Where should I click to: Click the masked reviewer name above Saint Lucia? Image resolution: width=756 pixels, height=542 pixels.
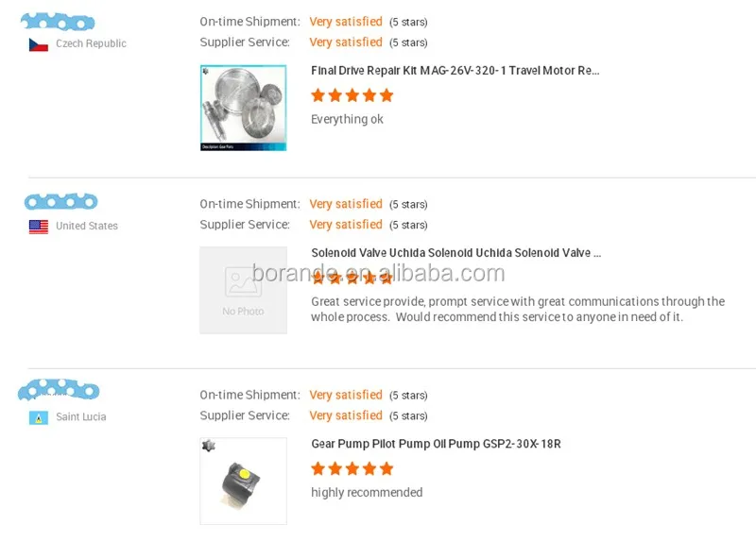[x=59, y=389]
